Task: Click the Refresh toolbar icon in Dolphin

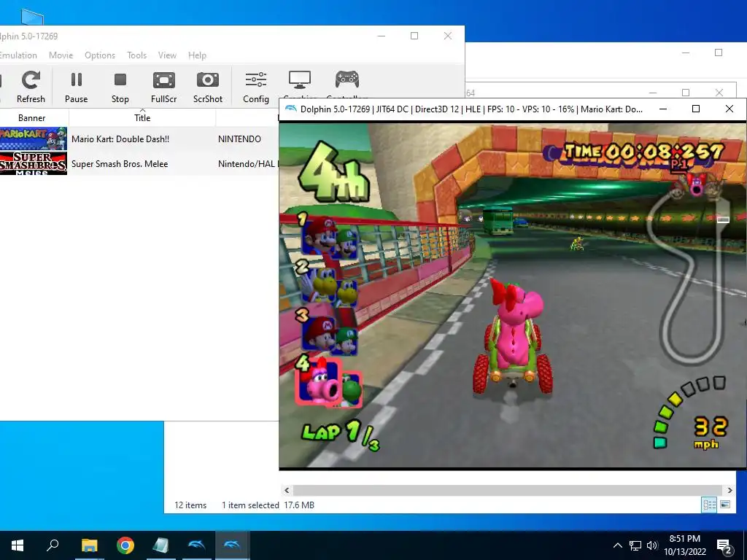Action: point(31,87)
